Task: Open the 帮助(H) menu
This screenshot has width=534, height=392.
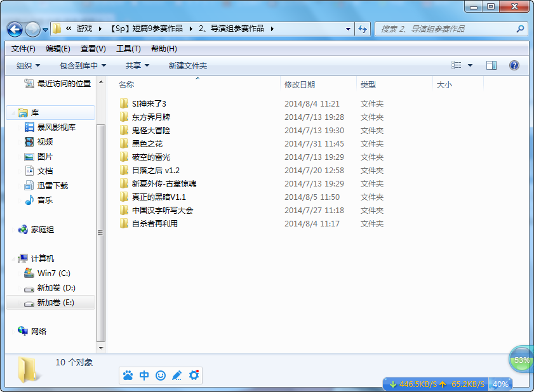Action: click(164, 49)
